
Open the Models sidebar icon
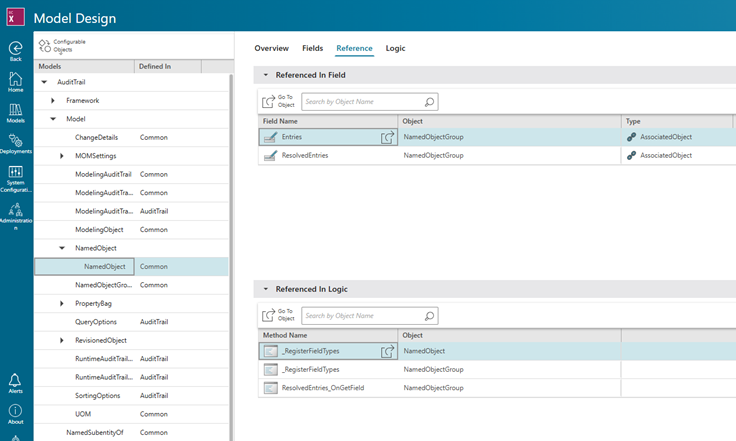tap(16, 111)
